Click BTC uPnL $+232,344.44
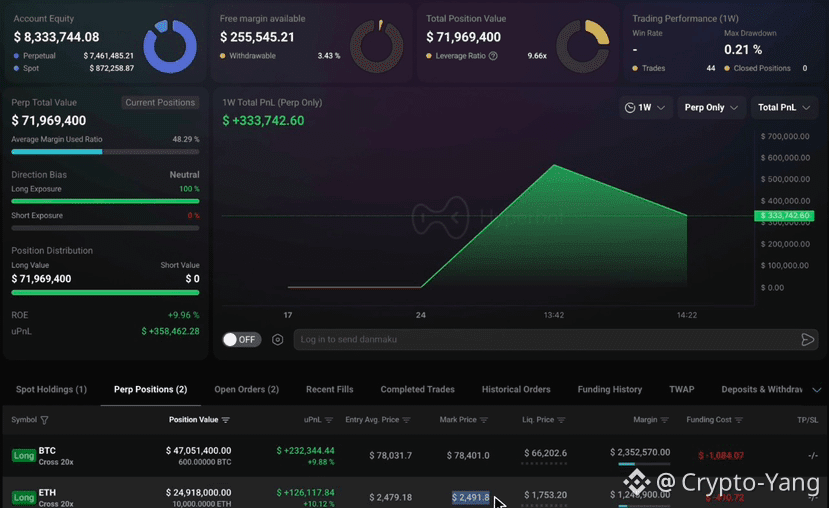 point(306,450)
